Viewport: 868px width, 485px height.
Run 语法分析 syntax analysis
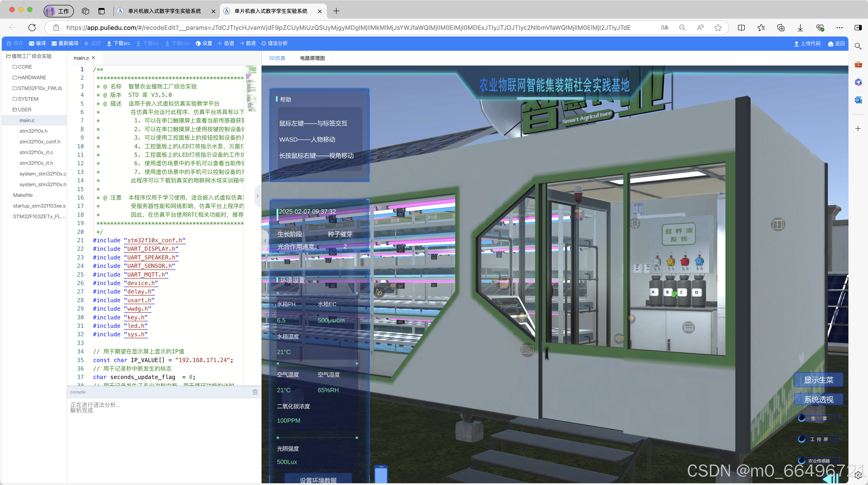click(274, 43)
